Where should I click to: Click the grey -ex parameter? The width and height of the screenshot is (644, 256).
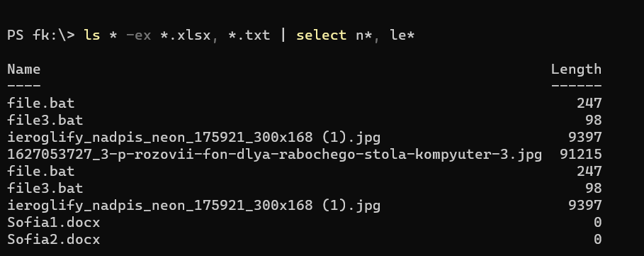[139, 35]
